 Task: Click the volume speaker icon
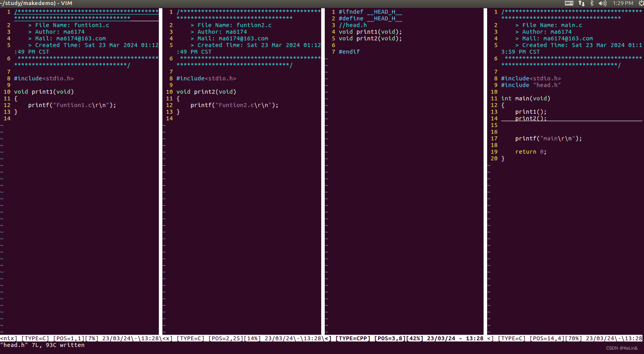pos(602,3)
